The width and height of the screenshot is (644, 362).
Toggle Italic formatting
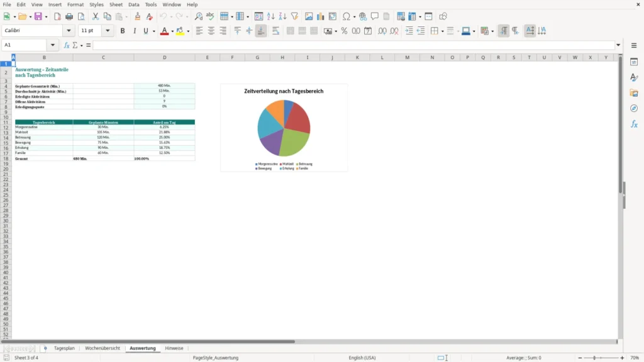[x=135, y=31]
